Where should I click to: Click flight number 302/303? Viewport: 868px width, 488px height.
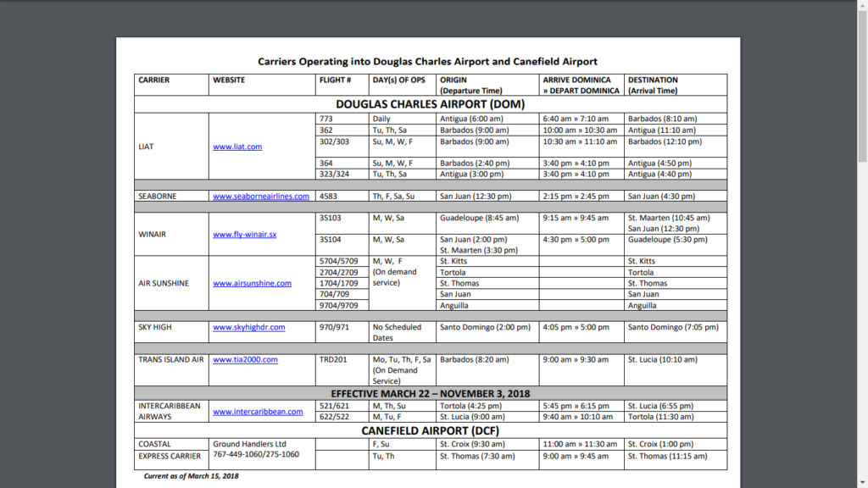(x=334, y=141)
